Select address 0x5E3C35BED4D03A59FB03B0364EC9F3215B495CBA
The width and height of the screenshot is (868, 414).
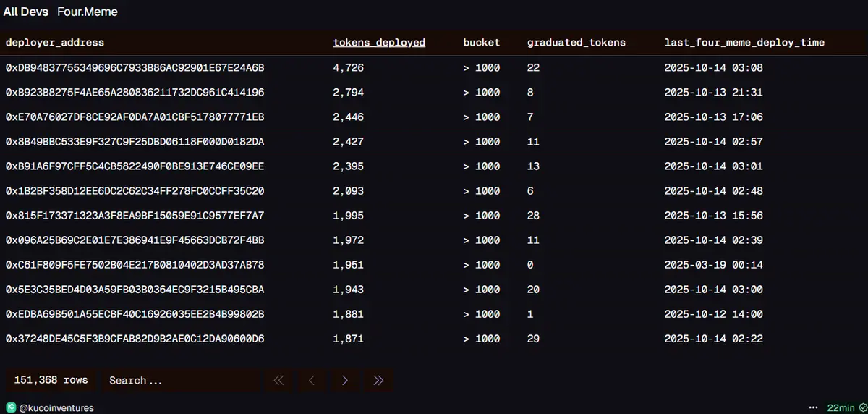click(x=135, y=290)
